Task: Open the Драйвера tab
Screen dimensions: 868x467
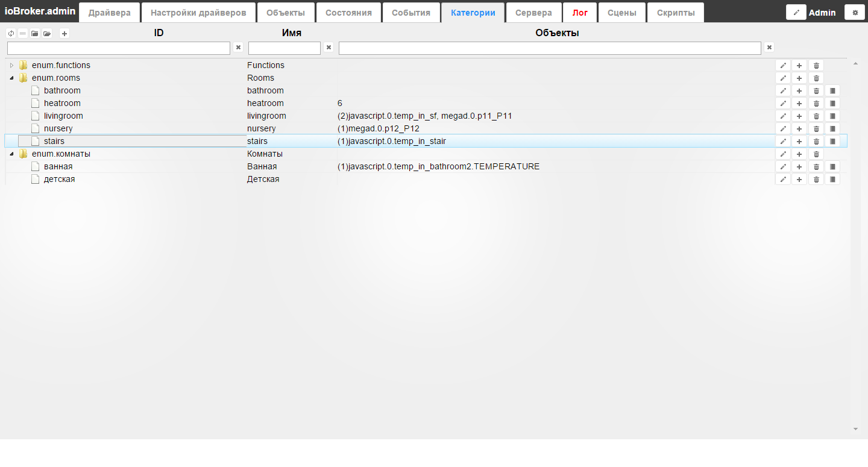Action: [110, 13]
